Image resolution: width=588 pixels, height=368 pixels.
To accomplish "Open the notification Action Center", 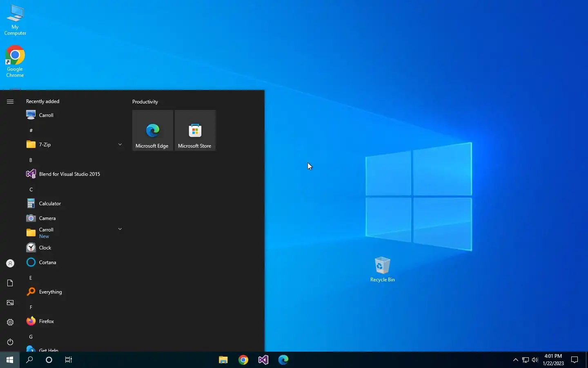I will [x=575, y=360].
